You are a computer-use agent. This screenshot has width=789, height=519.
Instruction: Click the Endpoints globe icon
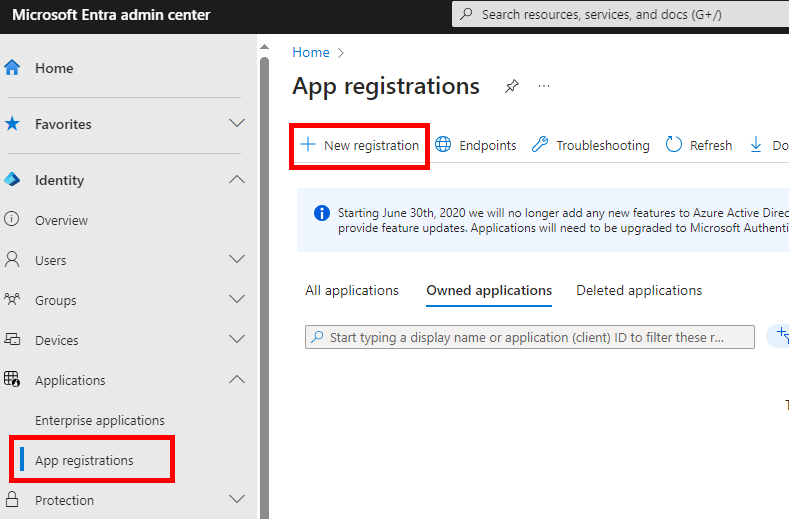(442, 145)
